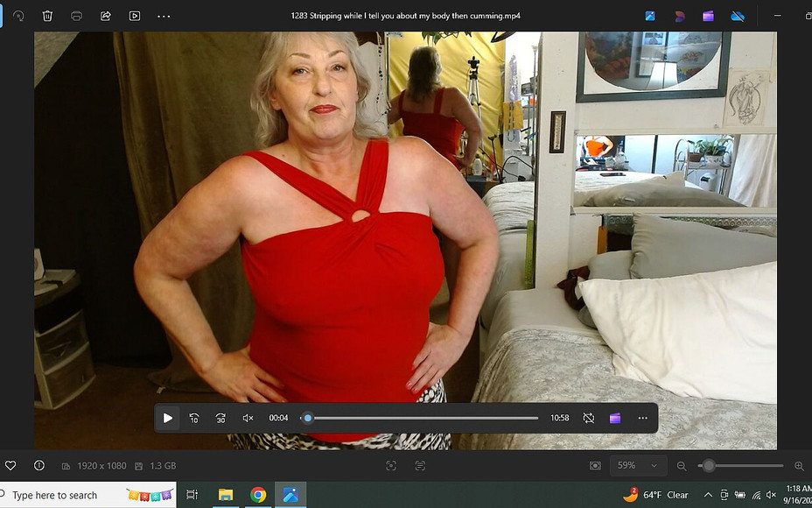Click the Play button
Screen dimensions: 812x508
[x=168, y=418]
